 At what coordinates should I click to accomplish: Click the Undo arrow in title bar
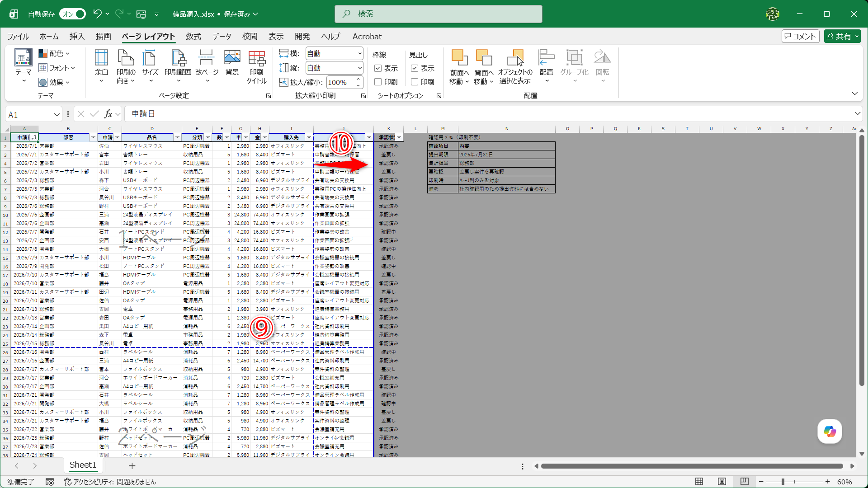(x=97, y=14)
